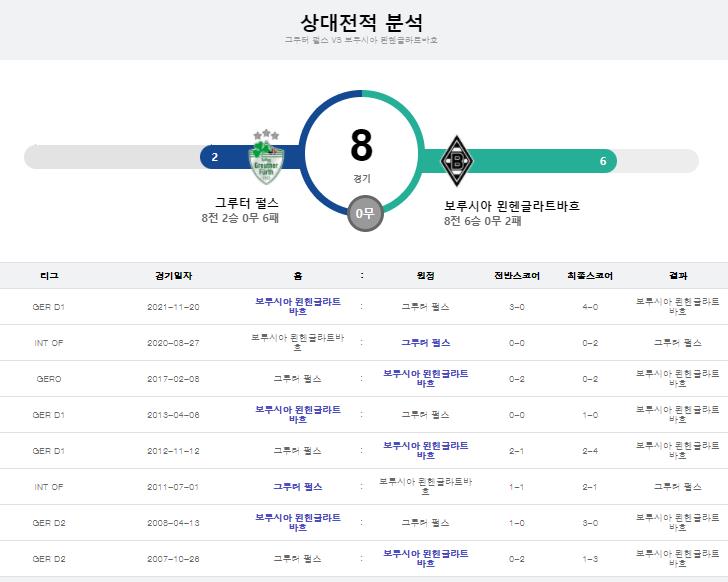Open home team link in 2008-04-13 row
Screen dimensions: 728x582
click(298, 522)
